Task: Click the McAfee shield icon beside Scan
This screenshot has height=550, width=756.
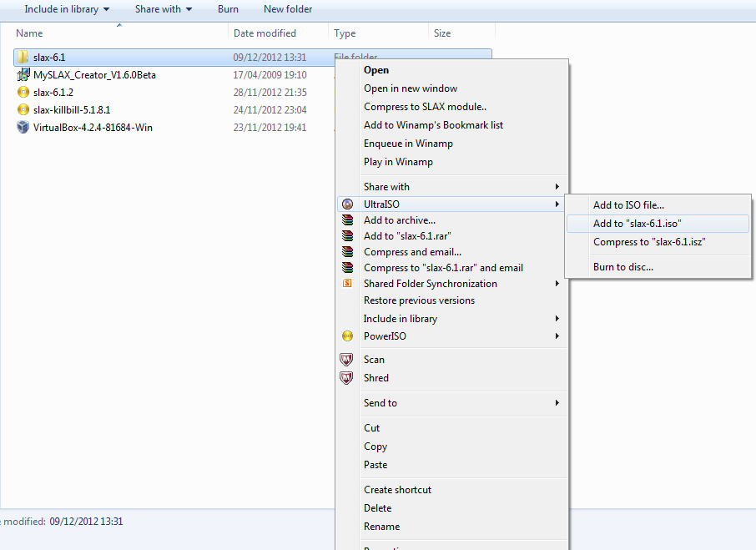Action: pyautogui.click(x=346, y=360)
